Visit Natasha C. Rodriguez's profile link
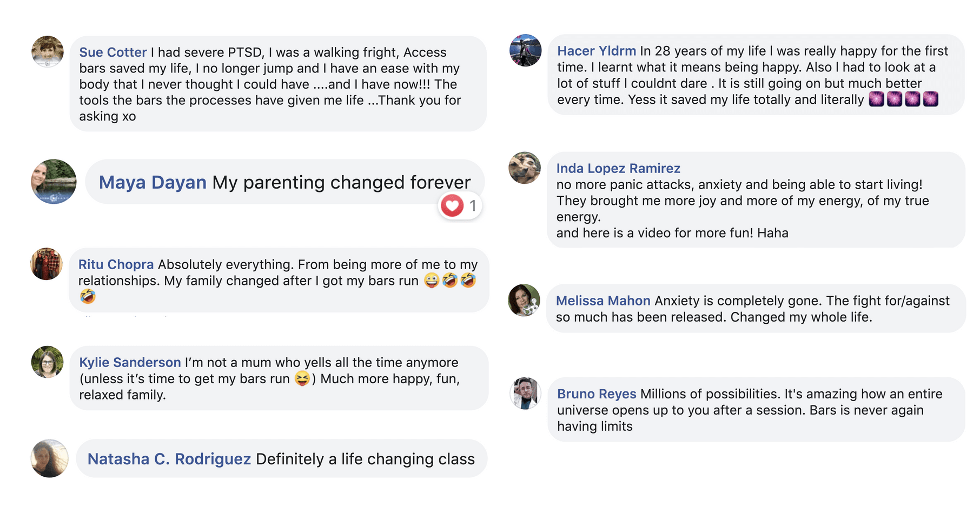Screen dimensions: 980x520 [169, 459]
